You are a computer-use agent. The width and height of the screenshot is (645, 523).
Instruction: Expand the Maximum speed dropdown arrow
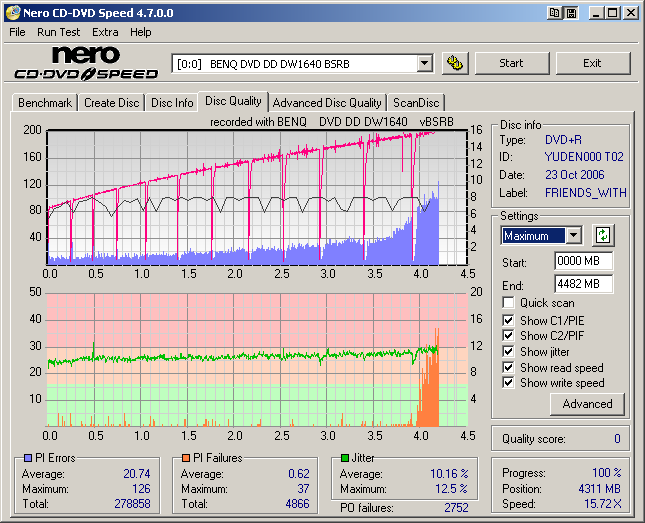(573, 236)
